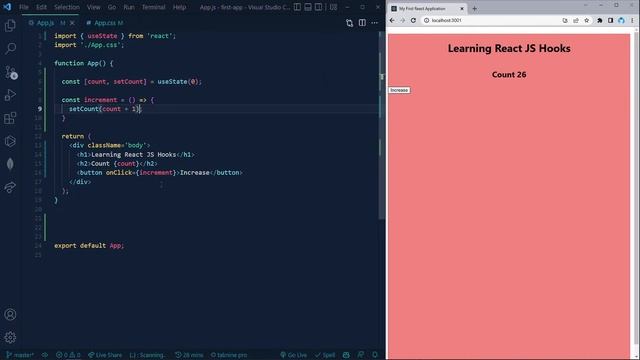Toggle the primary side bar layout icon
The width and height of the screenshot is (640, 360).
(298, 7)
